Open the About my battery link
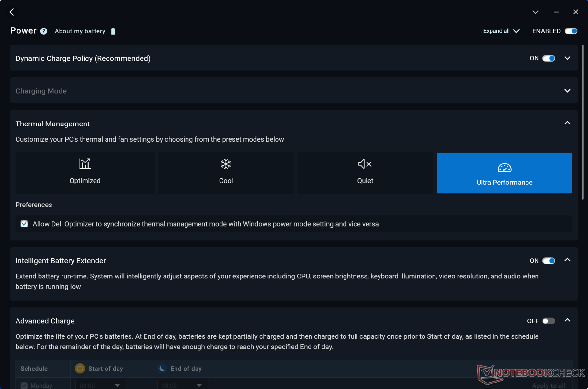This screenshot has height=389, width=588. (80, 31)
